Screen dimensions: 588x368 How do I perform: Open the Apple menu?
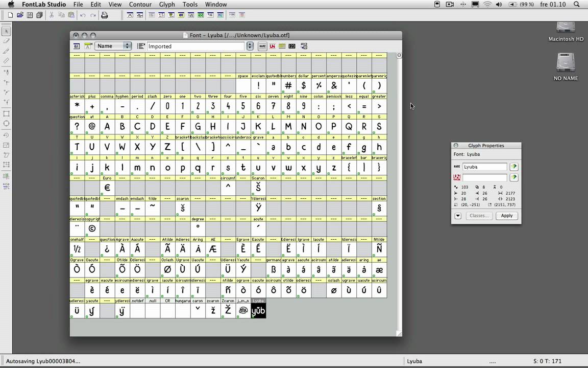[11, 5]
